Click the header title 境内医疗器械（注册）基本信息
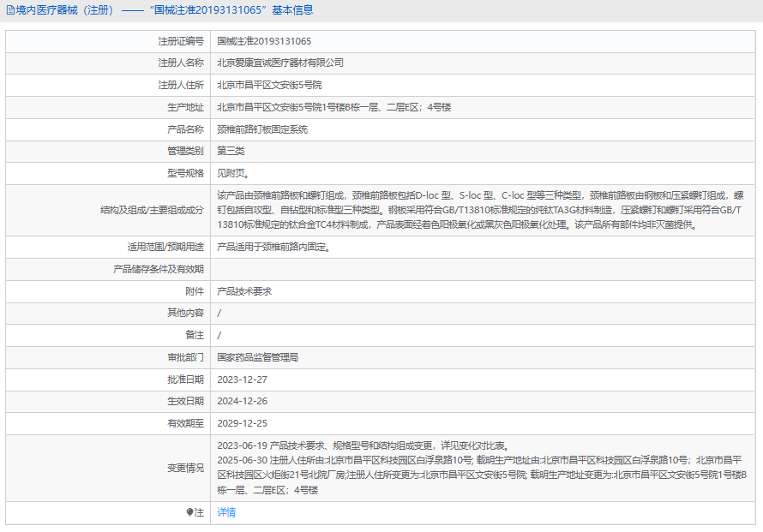This screenshot has height=532, width=763. (x=165, y=10)
